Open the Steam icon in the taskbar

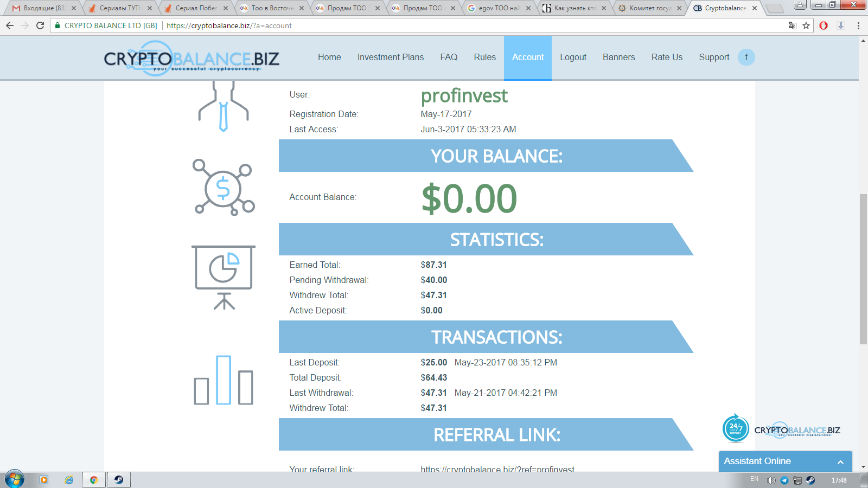pos(118,480)
